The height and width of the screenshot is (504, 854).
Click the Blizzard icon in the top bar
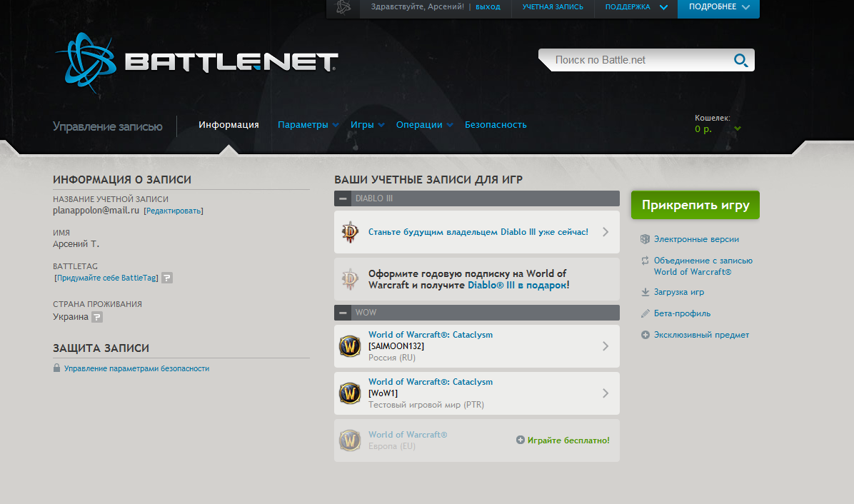[343, 8]
